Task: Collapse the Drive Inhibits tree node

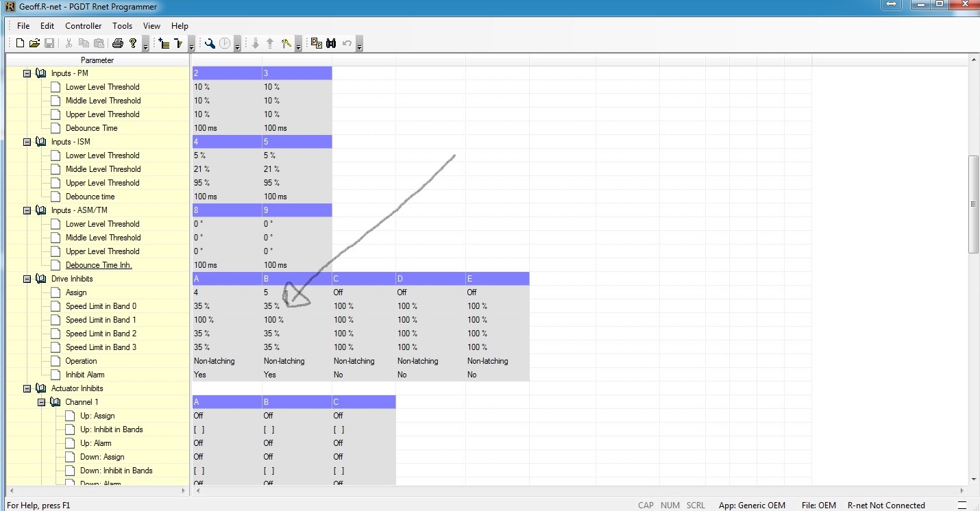Action: coord(27,279)
